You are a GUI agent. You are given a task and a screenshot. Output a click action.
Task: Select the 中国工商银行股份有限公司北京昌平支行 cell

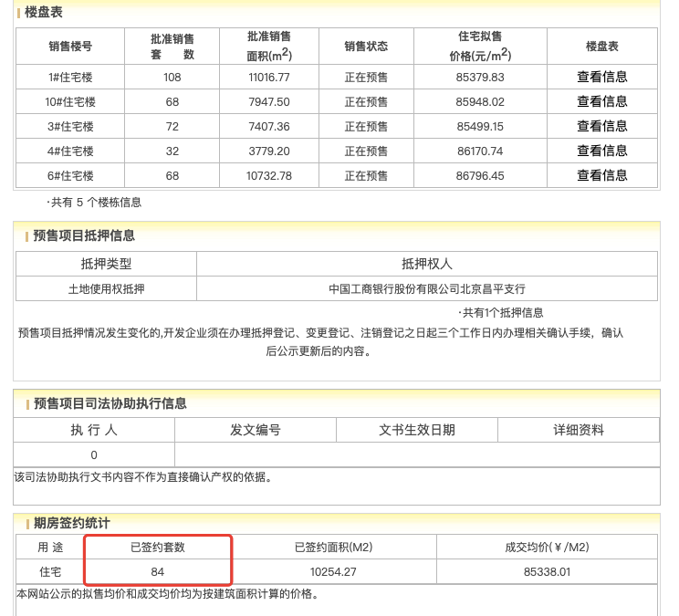tap(426, 288)
